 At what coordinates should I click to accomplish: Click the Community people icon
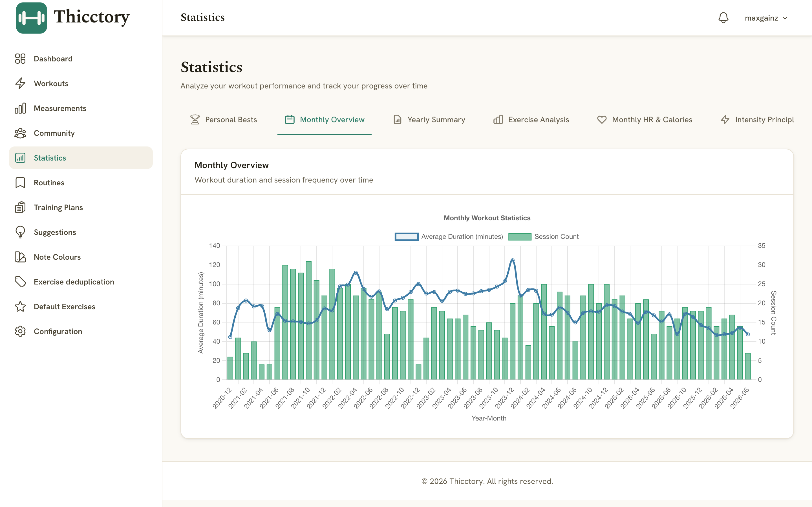tap(20, 133)
